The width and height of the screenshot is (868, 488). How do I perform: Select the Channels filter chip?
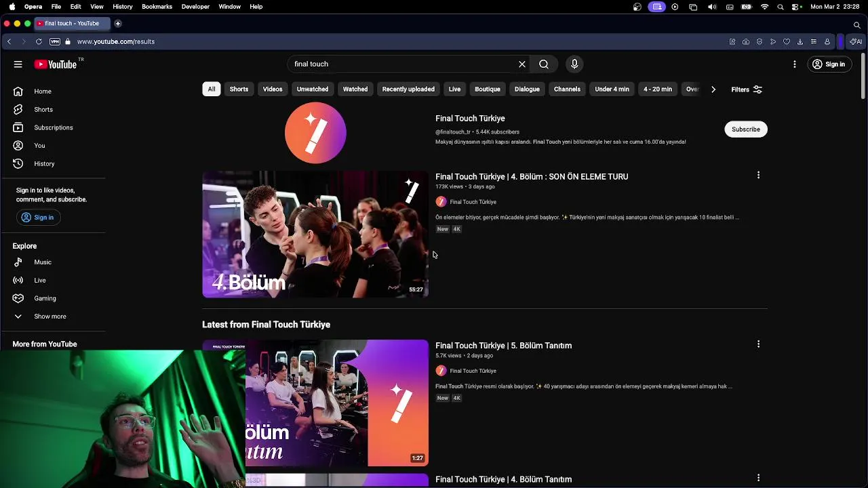tap(567, 89)
